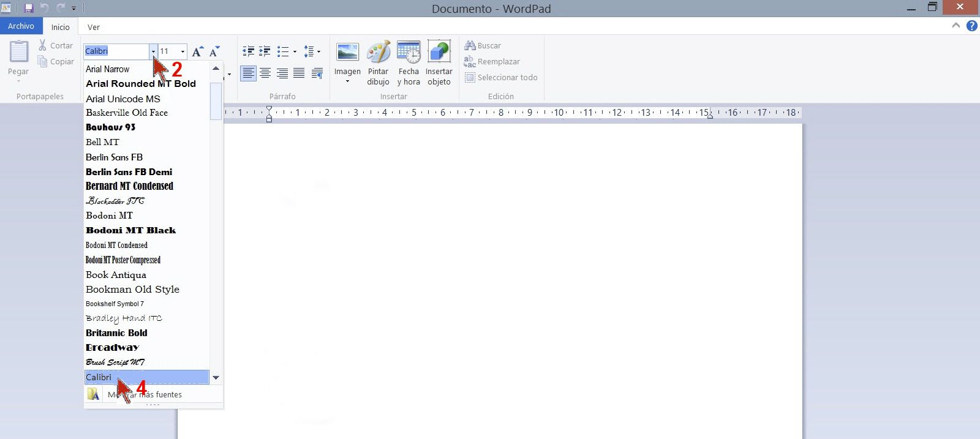Viewport: 980px width, 439px height.
Task: Click the Pintar dibujo icon
Action: (378, 53)
